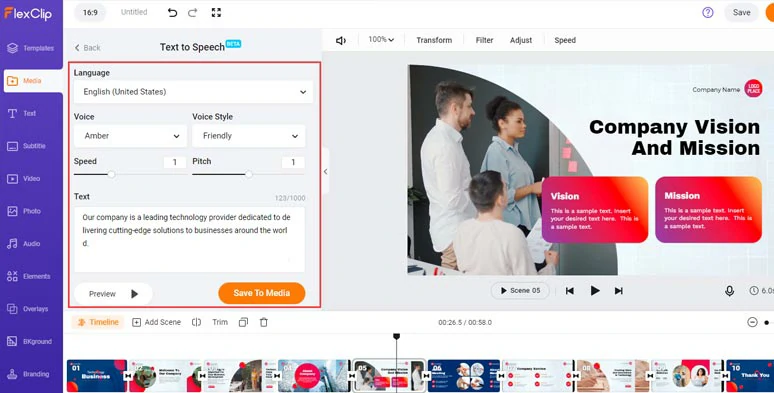Select scene 05 thumbnail in timeline
774x393 pixels.
pyautogui.click(x=389, y=376)
